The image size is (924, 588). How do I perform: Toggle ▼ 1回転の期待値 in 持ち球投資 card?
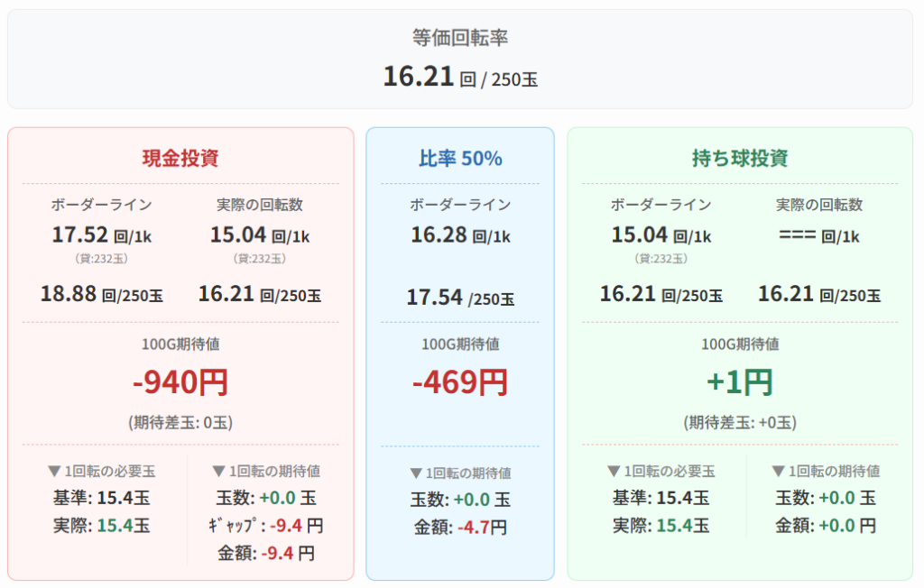826,471
